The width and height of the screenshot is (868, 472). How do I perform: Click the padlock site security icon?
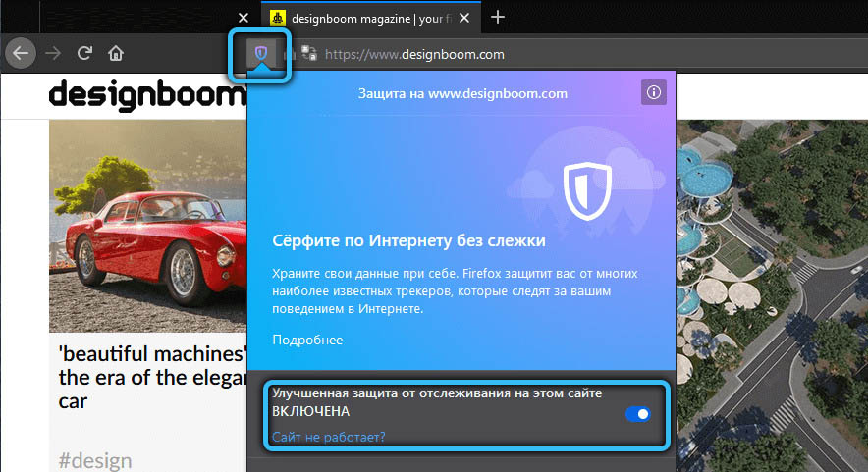(x=291, y=54)
